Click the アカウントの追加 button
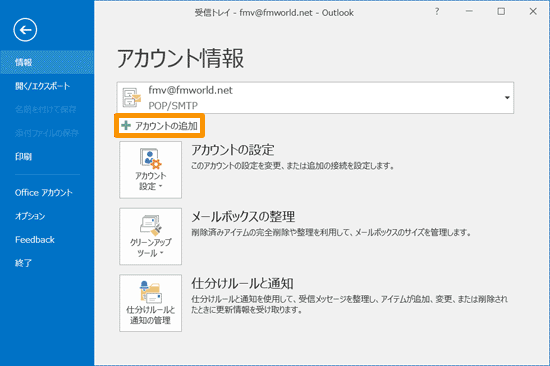This screenshot has width=550, height=366. [160, 126]
